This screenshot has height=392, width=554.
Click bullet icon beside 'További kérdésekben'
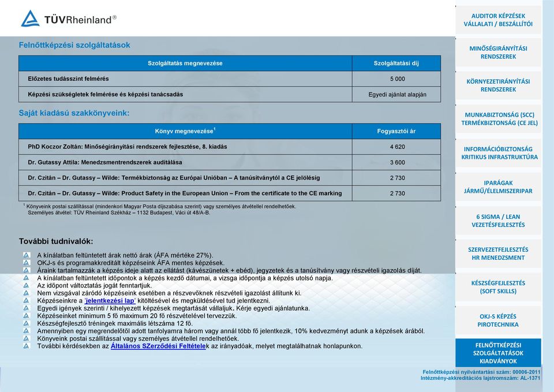pos(27,346)
